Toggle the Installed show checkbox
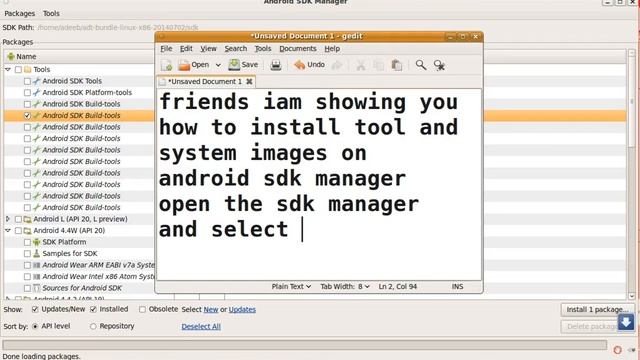The image size is (640, 360). coord(93,309)
